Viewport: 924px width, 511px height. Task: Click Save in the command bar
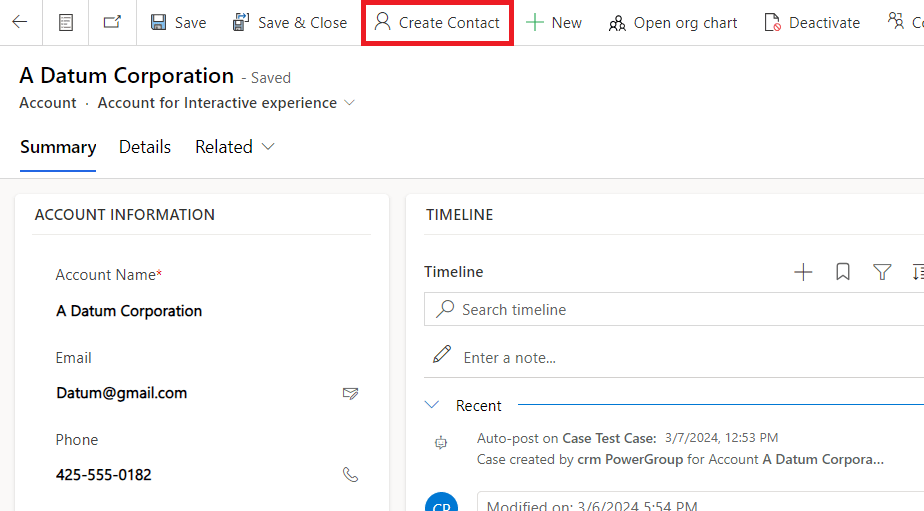click(x=178, y=22)
